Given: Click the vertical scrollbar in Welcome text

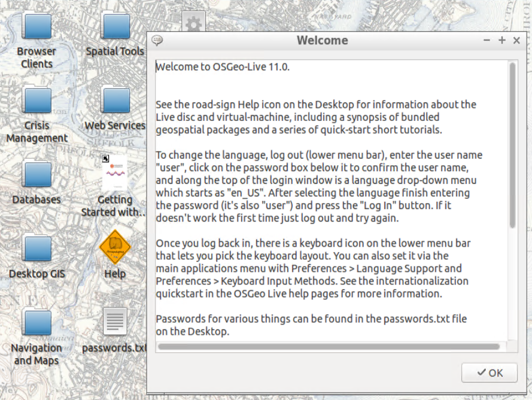Looking at the screenshot, I should 513,146.
